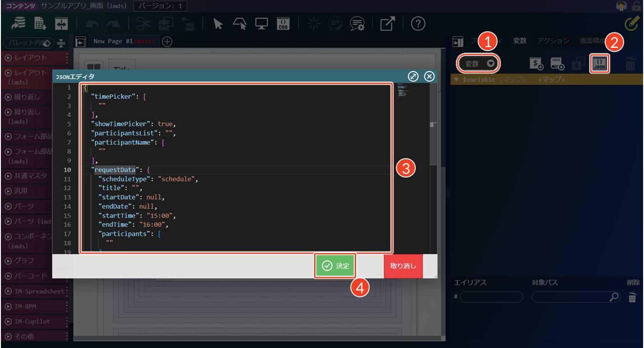Image resolution: width=644 pixels, height=348 pixels.
Task: Select the arrow pointer tool
Action: (x=218, y=24)
